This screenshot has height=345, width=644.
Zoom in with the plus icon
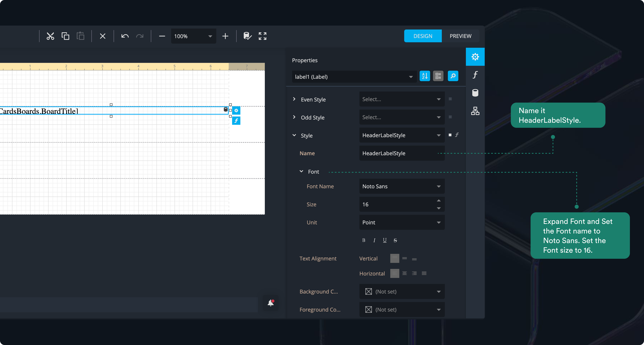pos(225,36)
